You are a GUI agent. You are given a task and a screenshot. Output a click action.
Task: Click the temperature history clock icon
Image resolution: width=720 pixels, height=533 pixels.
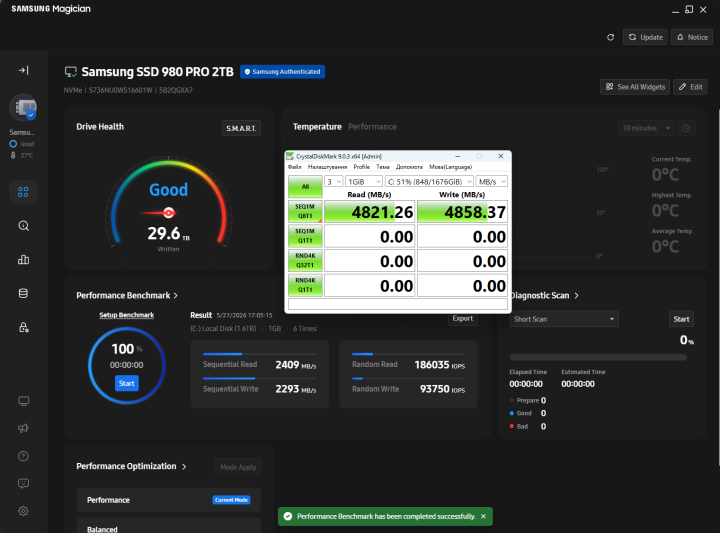click(x=686, y=128)
